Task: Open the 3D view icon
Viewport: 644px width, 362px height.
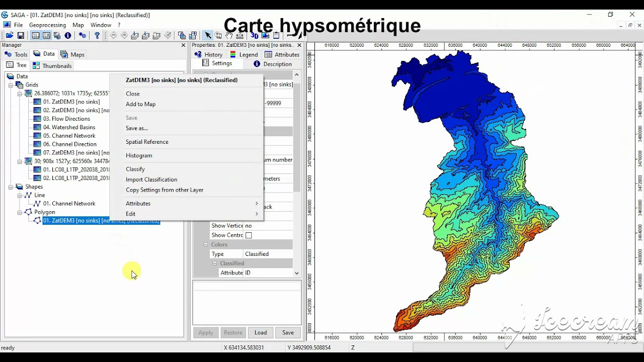Action: 255,35
